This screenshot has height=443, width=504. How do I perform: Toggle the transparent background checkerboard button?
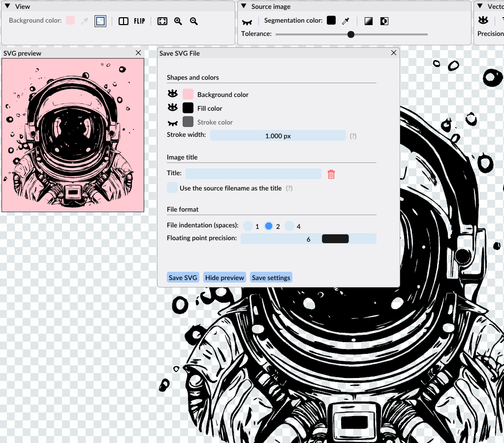[x=100, y=21]
